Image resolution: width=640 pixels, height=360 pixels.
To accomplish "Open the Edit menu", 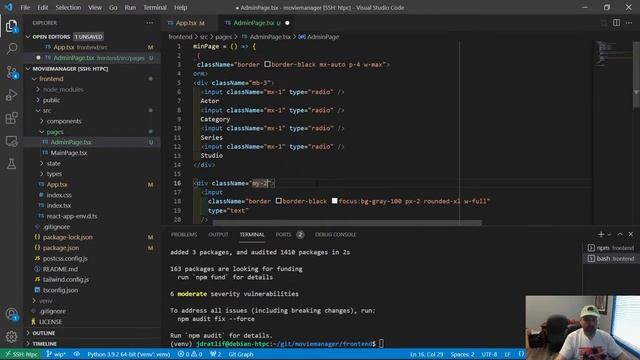I will (42, 7).
